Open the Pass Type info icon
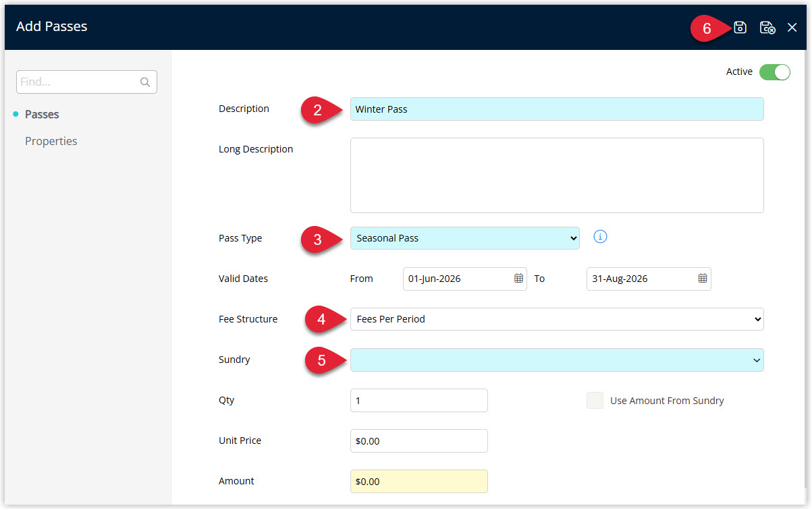 point(600,237)
